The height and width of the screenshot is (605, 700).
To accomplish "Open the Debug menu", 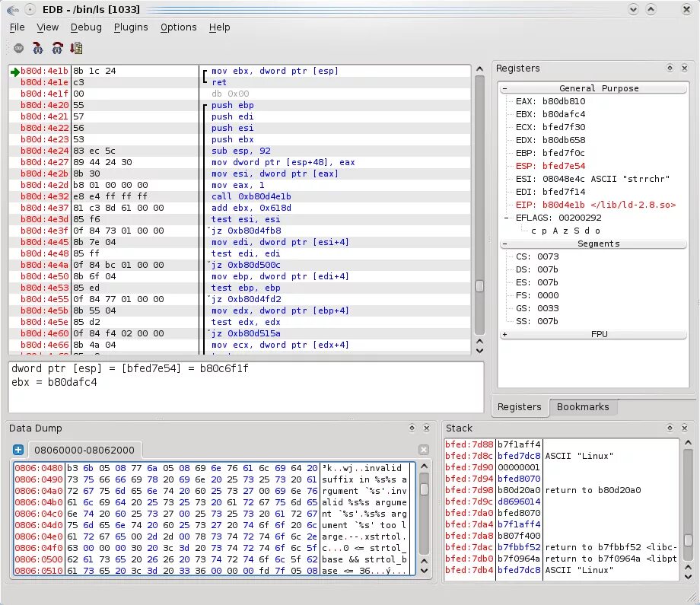I will 86,27.
